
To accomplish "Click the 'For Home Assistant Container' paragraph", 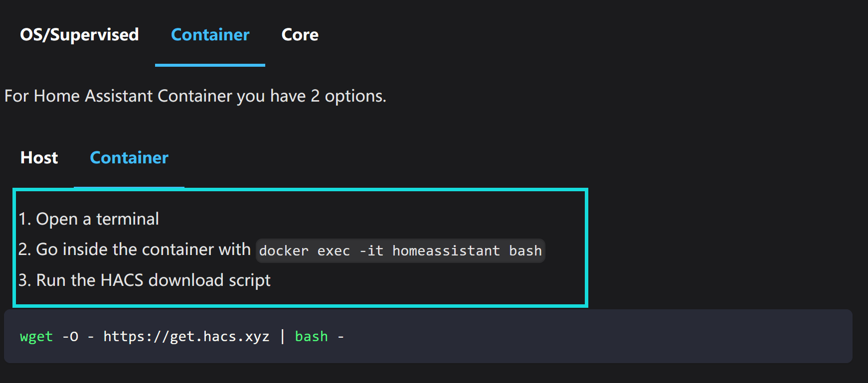I will tap(195, 96).
